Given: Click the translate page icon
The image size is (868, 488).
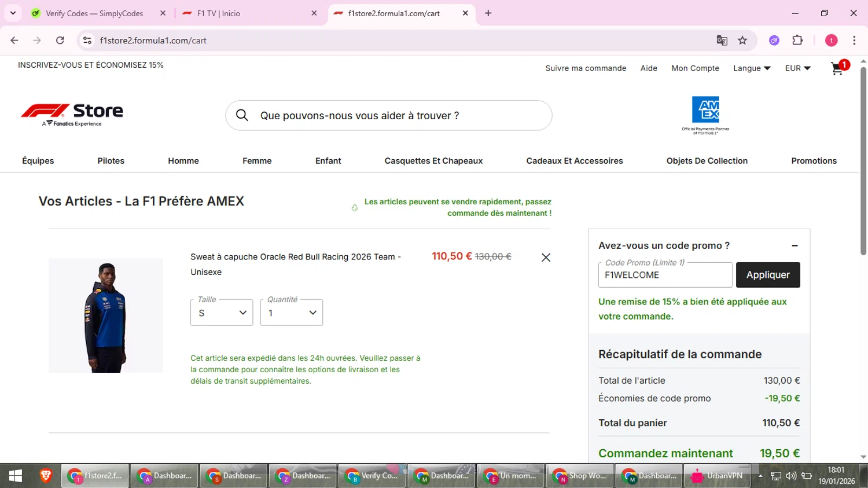Looking at the screenshot, I should pos(722,41).
